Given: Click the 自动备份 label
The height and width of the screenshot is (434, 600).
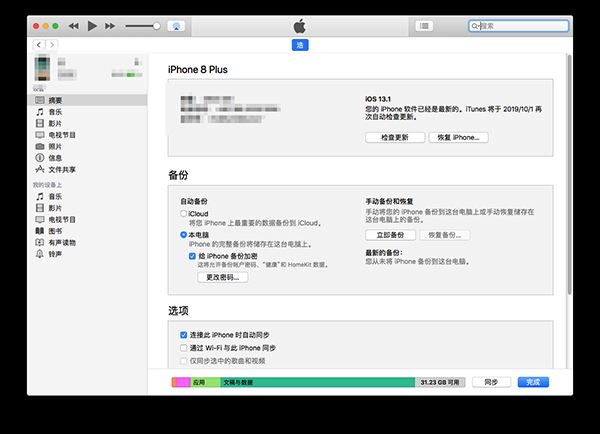Looking at the screenshot, I should click(194, 201).
